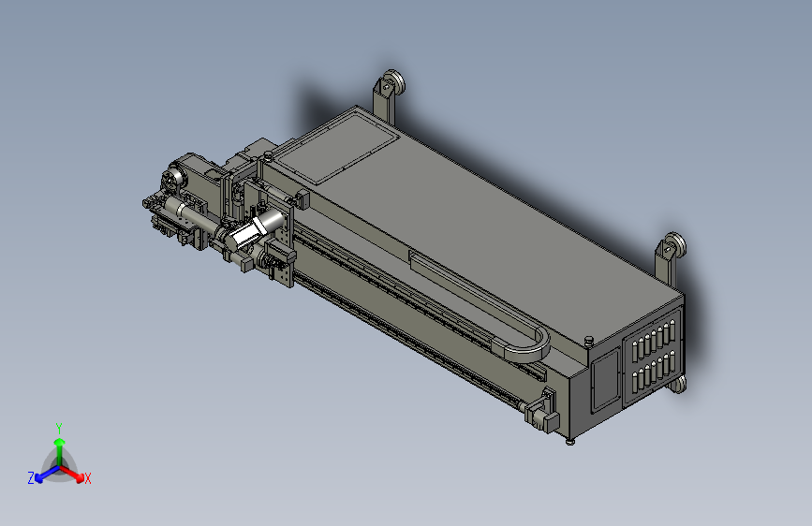The image size is (812, 526).
Task: Select the rectangular cover plate on the machine top
Action: [x=336, y=148]
